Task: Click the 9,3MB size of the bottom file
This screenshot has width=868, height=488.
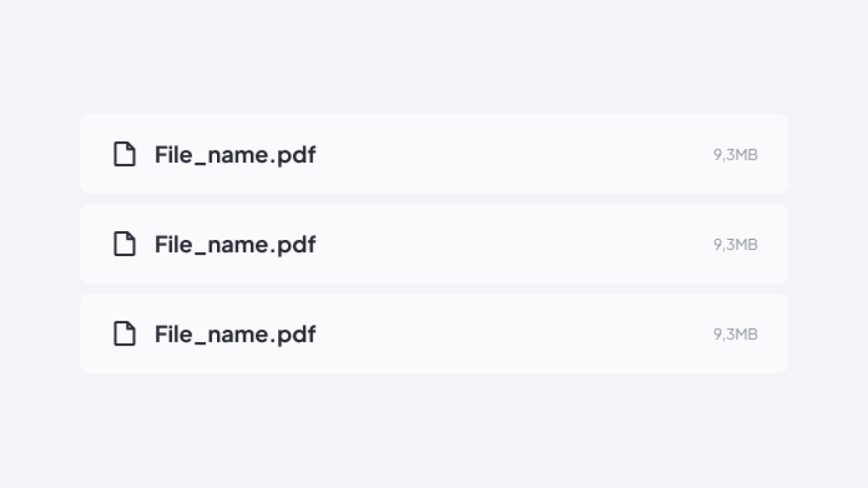Action: tap(735, 334)
